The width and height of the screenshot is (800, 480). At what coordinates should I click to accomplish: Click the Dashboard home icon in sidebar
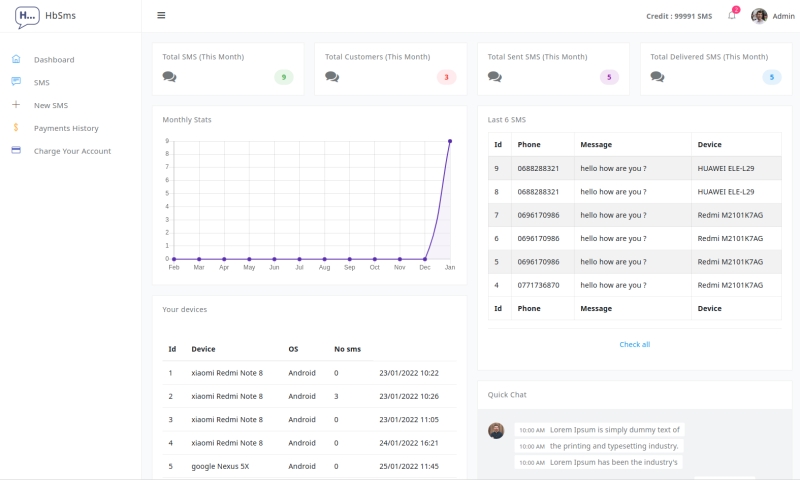pyautogui.click(x=16, y=59)
